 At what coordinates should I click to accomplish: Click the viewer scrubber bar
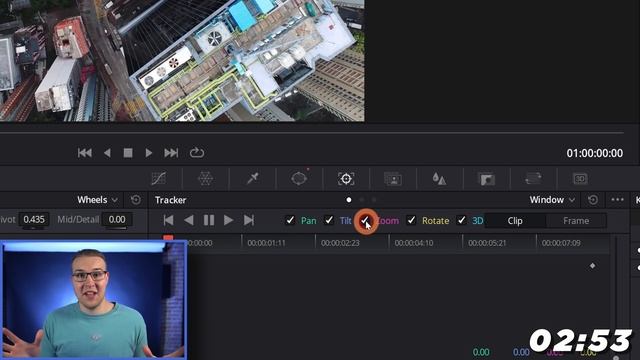pos(312,133)
